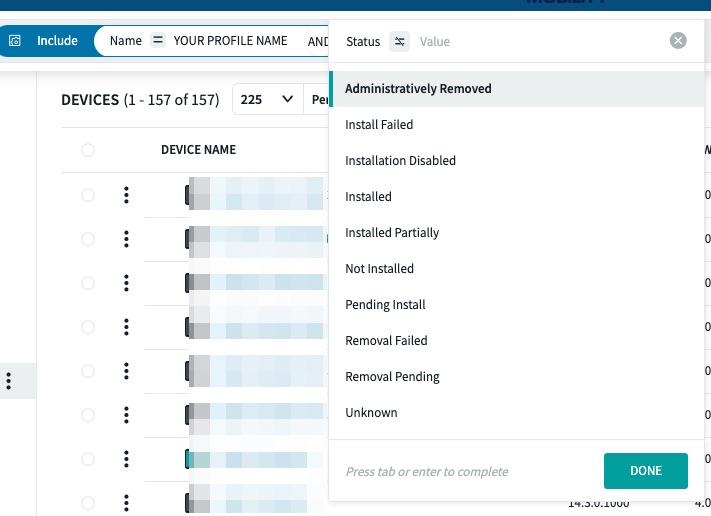
Task: Click the equals operator in Name filter
Action: 157,41
